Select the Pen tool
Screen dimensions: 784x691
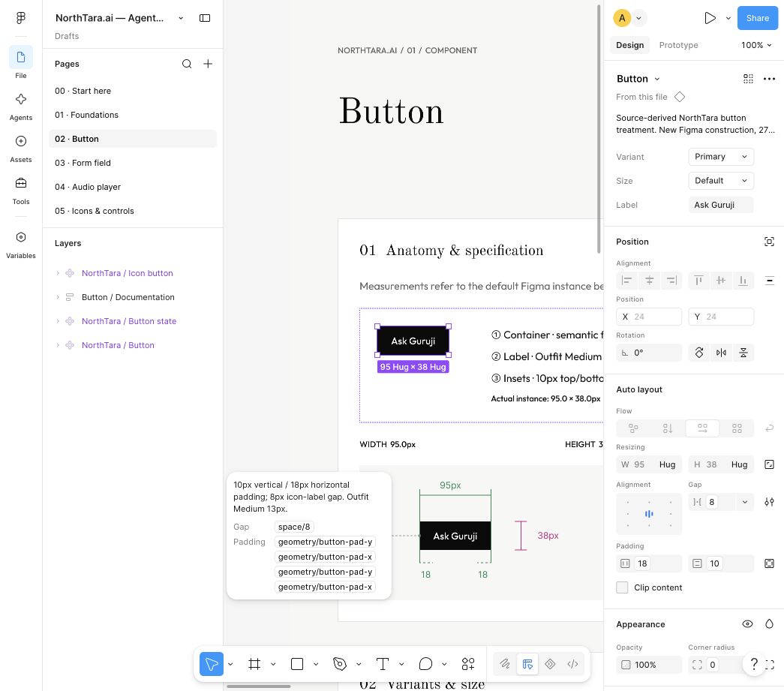[340, 664]
